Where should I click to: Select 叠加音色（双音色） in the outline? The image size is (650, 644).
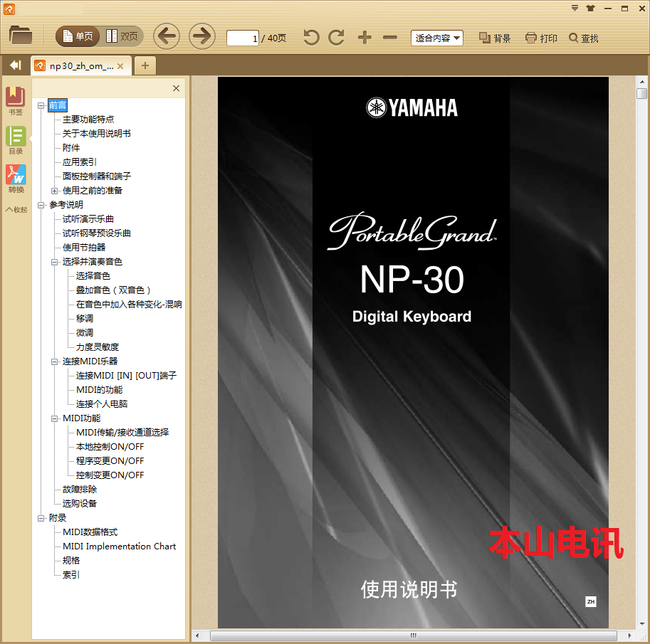coord(113,290)
